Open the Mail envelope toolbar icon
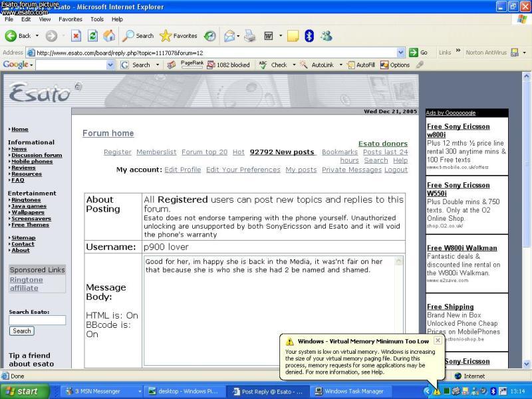Viewport: 532px width, 399px height. [229, 36]
